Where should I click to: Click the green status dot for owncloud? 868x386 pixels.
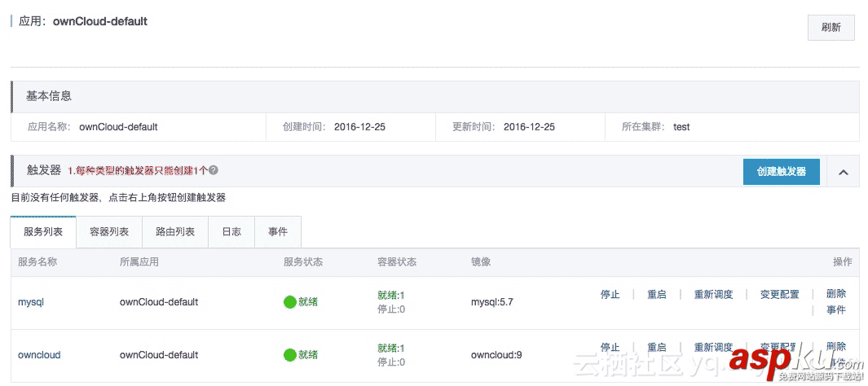[x=289, y=355]
